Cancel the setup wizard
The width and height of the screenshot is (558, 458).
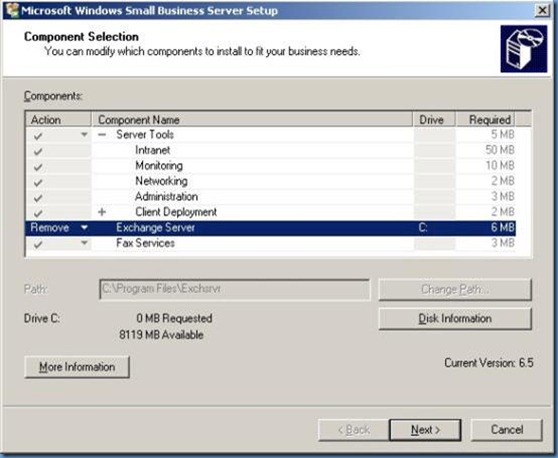507,430
